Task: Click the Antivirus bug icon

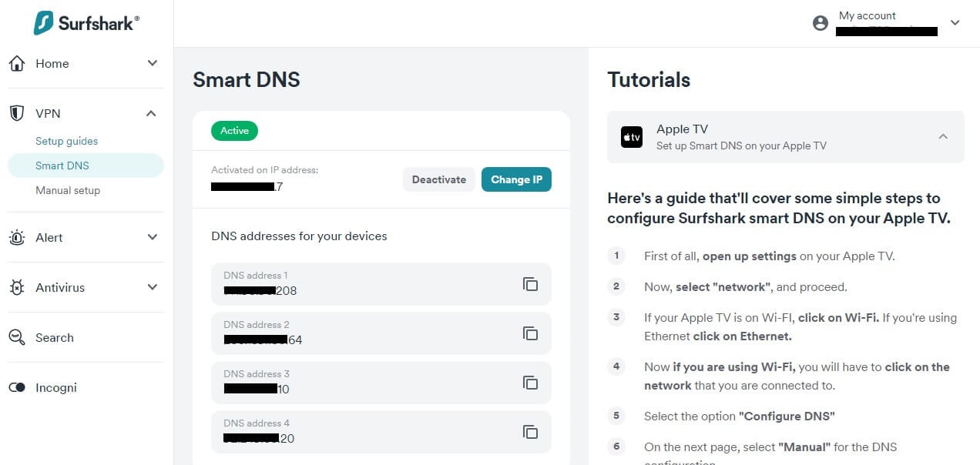Action: point(17,287)
